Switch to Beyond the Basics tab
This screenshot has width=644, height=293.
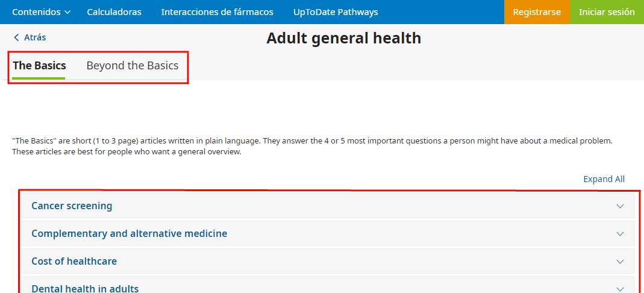pyautogui.click(x=133, y=66)
